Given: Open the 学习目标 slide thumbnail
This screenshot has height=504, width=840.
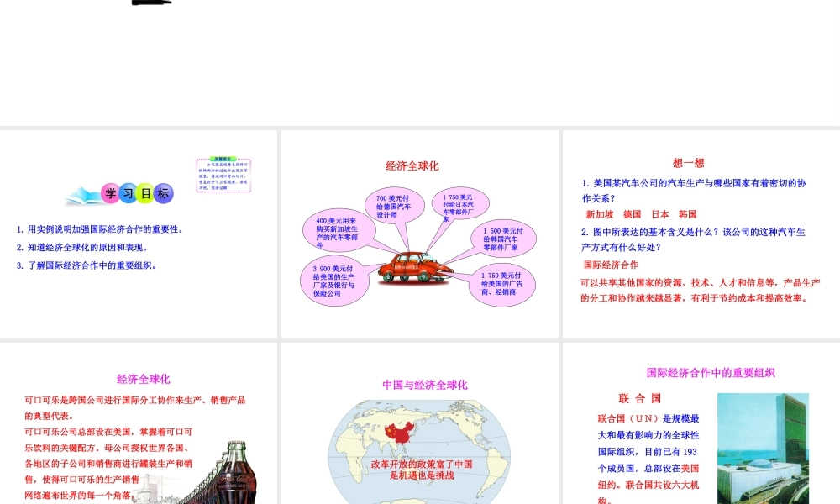Looking at the screenshot, I should tap(139, 234).
